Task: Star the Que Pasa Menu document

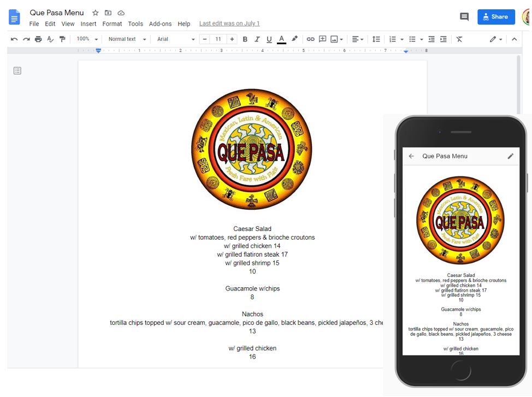Action: click(x=96, y=13)
